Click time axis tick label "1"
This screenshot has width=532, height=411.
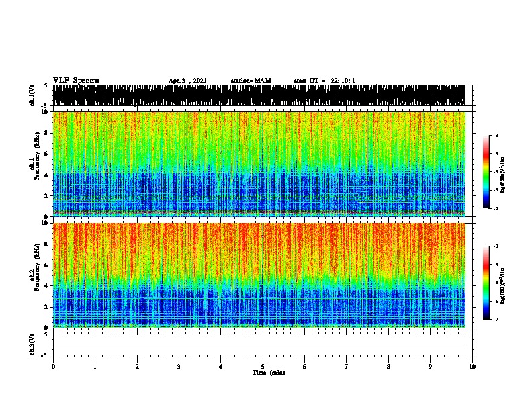click(95, 367)
